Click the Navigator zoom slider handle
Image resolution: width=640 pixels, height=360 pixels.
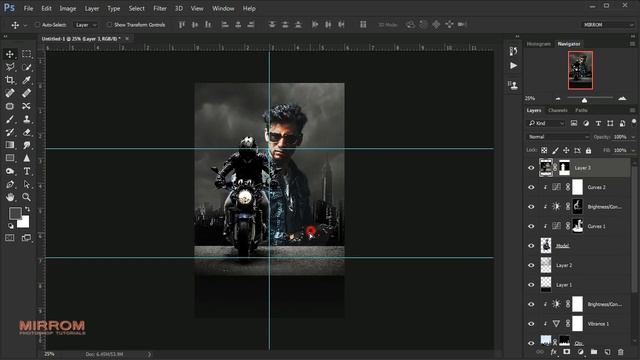[584, 100]
